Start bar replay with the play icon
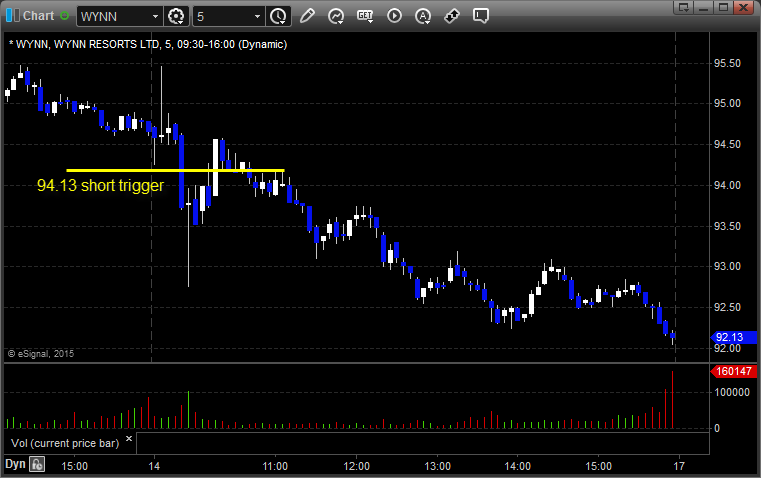Image resolution: width=761 pixels, height=478 pixels. tap(394, 16)
